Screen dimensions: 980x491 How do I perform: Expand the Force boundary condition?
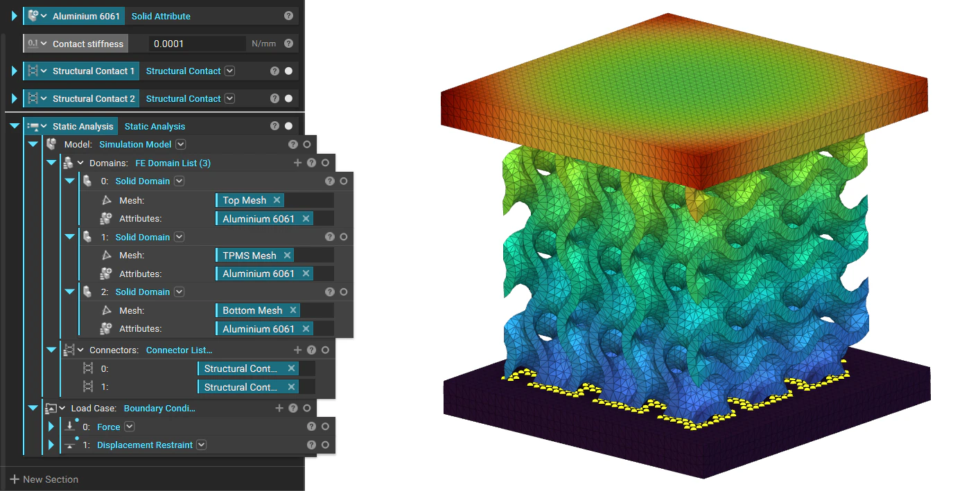51,427
